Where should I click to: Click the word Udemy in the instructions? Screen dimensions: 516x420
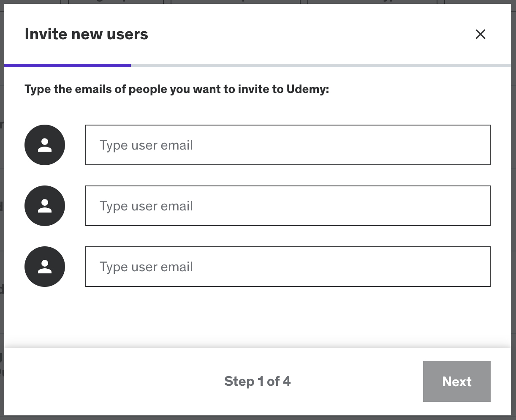(306, 90)
